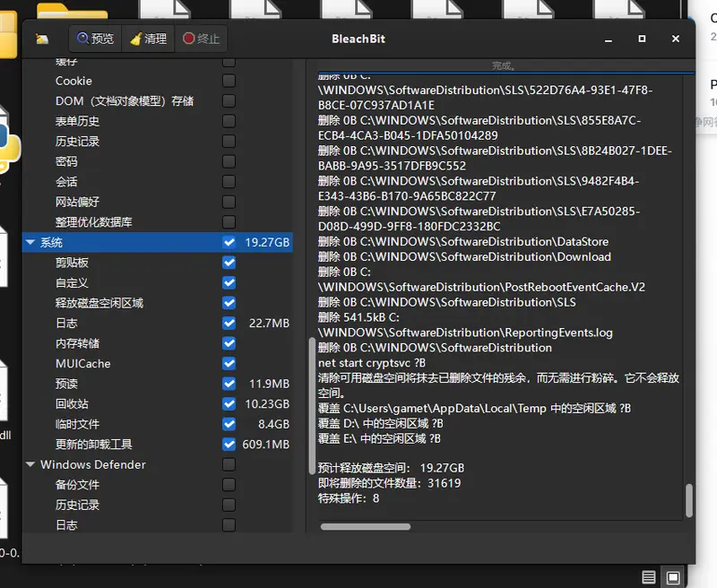Screen dimensions: 717x588
Task: Uncheck the 日志 22.7MB checkbox
Action: pos(229,324)
